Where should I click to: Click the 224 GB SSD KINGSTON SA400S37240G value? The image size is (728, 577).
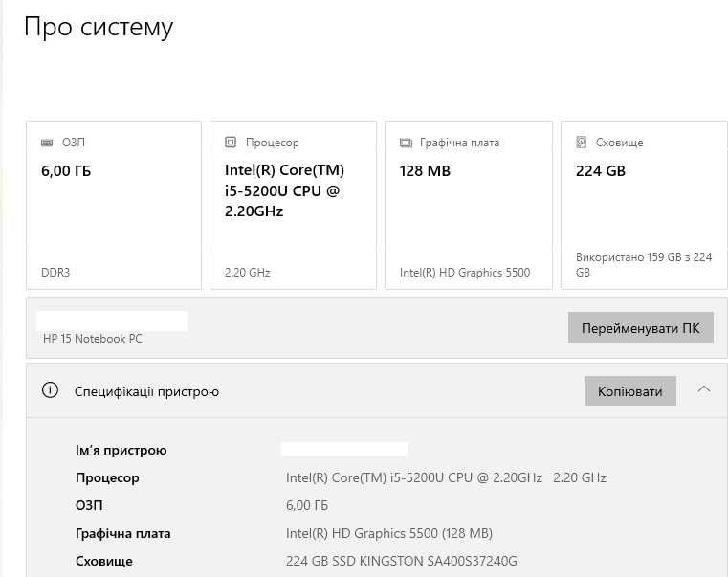click(x=402, y=561)
